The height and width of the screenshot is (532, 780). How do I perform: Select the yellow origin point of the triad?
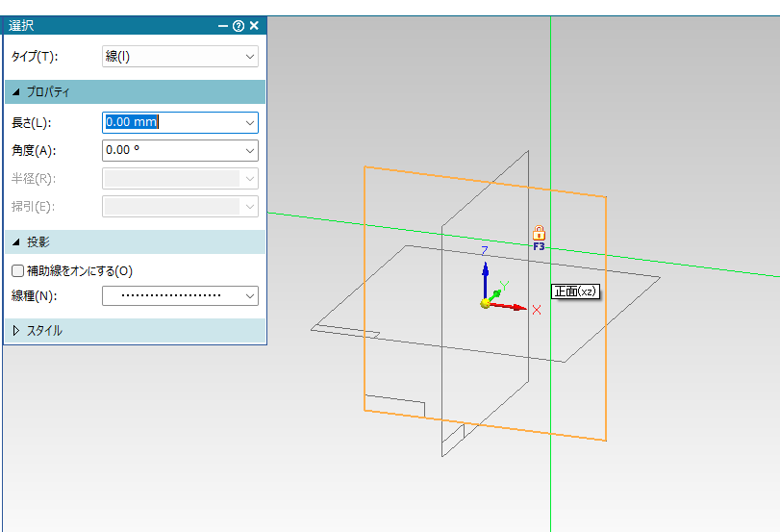coord(486,304)
